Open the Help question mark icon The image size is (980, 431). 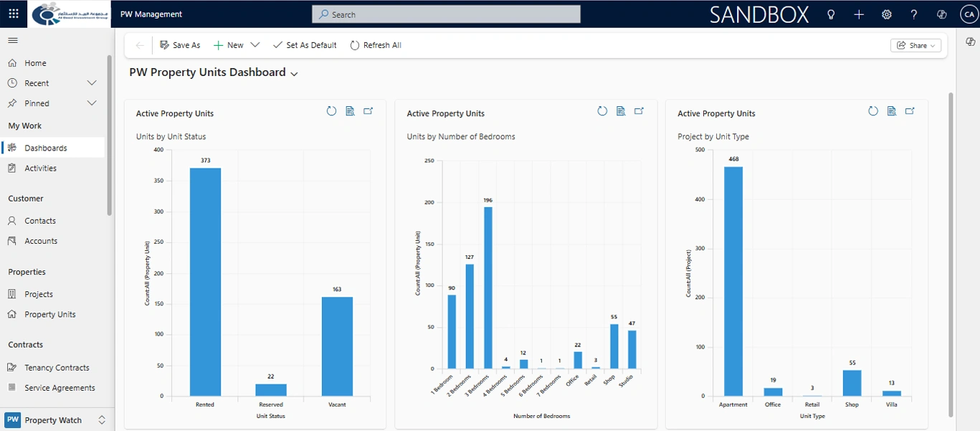tap(913, 14)
